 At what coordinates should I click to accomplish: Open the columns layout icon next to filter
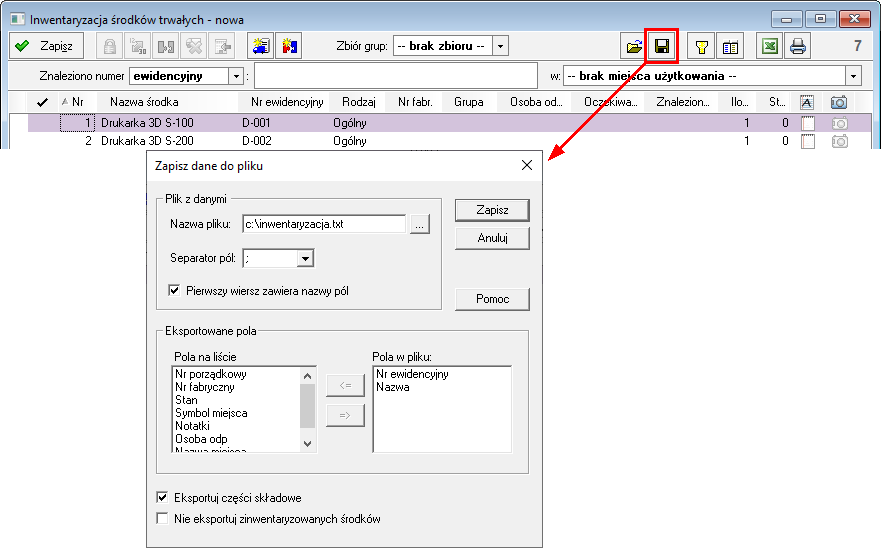(x=730, y=46)
